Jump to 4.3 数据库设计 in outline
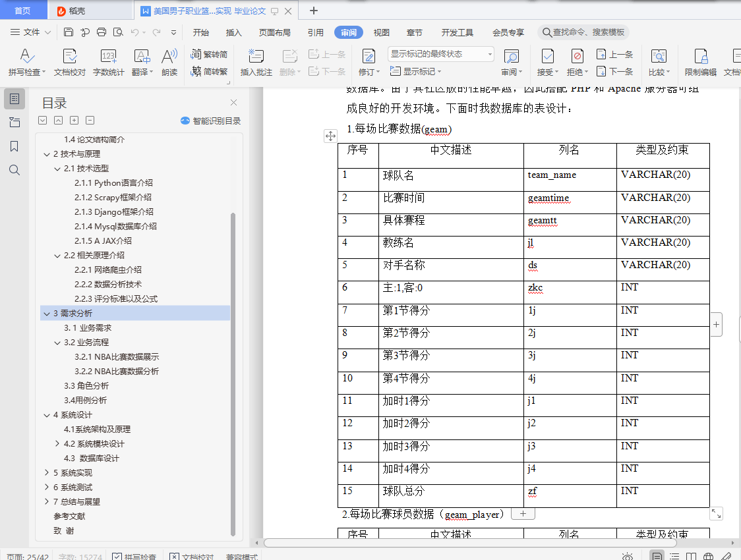 [x=92, y=459]
